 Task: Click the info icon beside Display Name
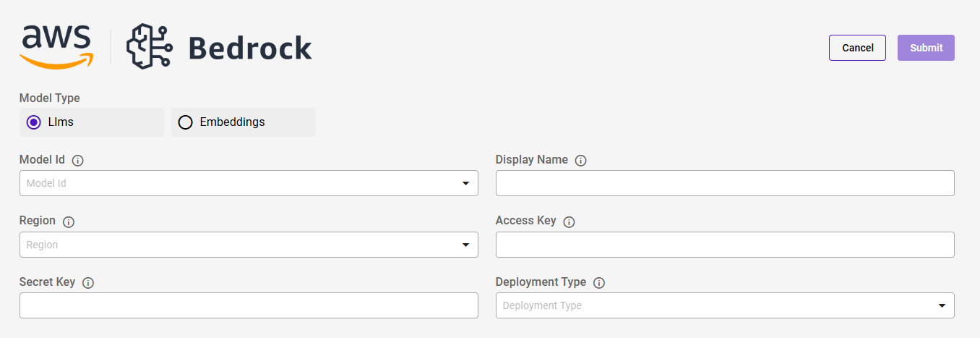pyautogui.click(x=580, y=161)
